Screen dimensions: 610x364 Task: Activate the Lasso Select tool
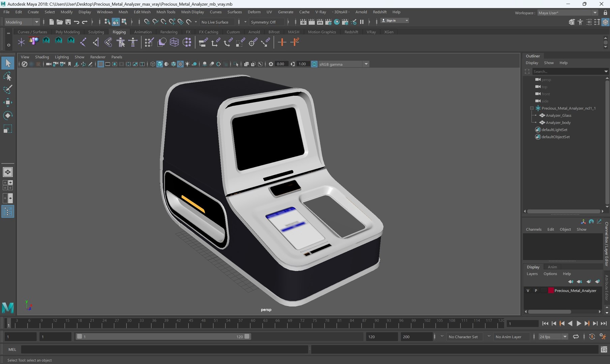[x=8, y=77]
